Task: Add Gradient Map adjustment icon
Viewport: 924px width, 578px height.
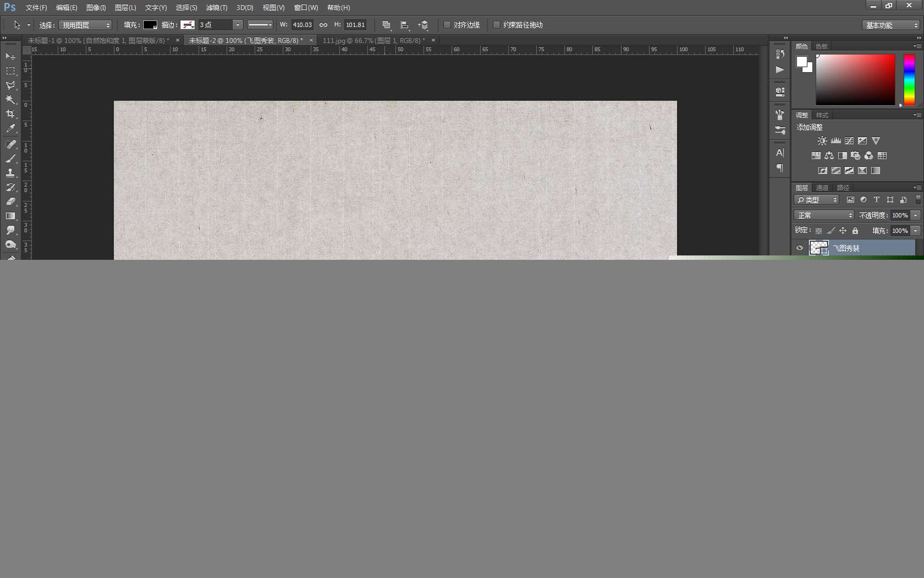Action: tap(876, 171)
